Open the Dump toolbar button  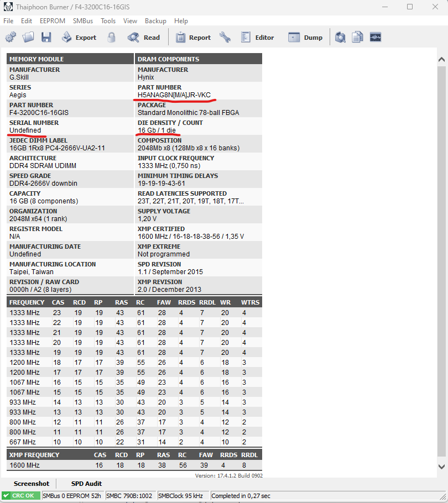[305, 37]
